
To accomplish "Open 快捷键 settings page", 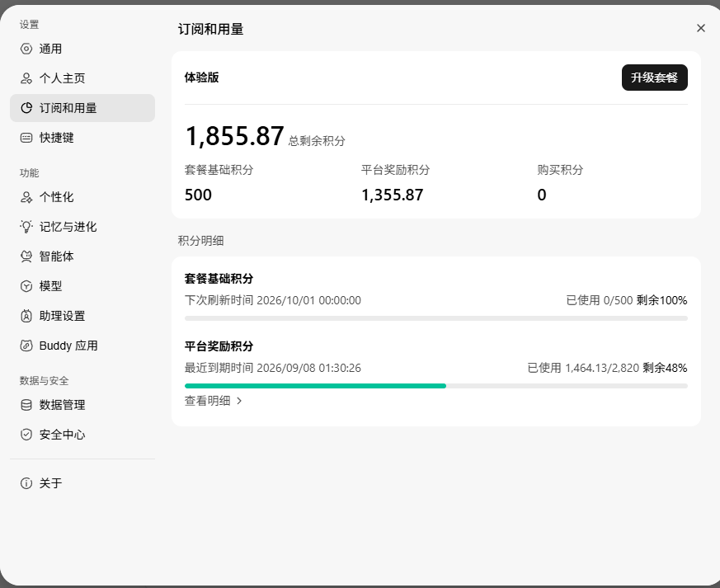I will tap(82, 138).
